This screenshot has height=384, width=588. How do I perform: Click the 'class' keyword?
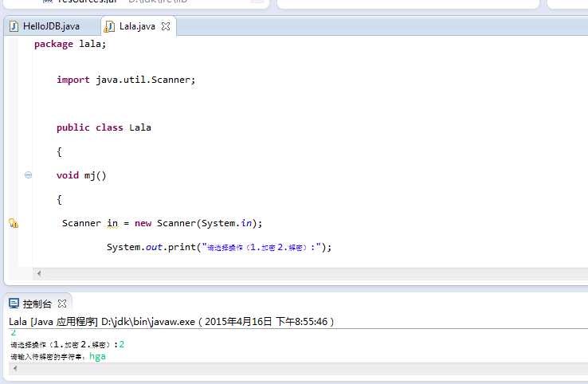[109, 127]
